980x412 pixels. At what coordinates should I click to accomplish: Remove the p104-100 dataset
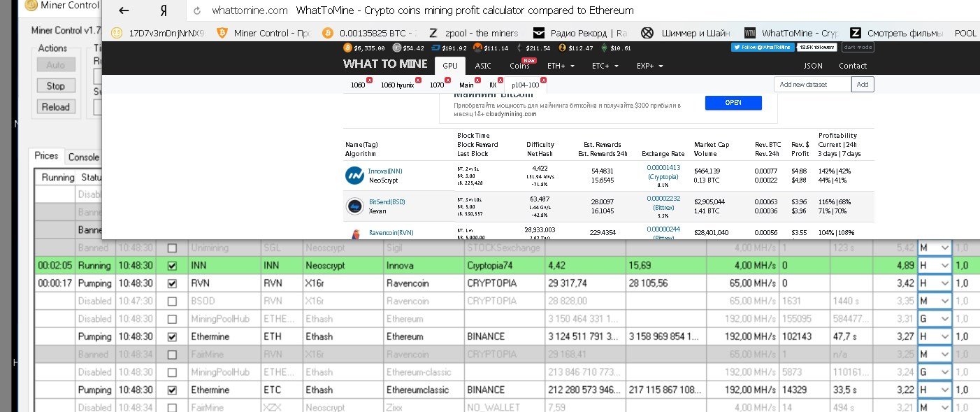point(543,80)
